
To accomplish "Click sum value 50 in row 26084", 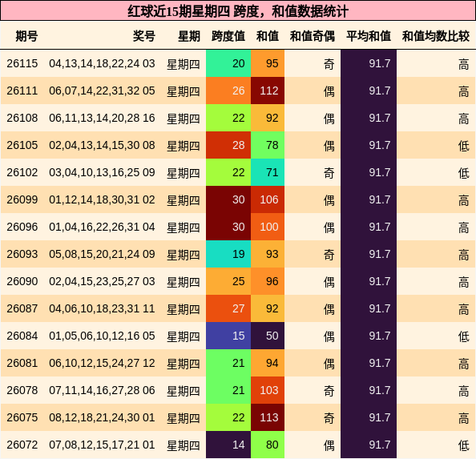I will (268, 336).
